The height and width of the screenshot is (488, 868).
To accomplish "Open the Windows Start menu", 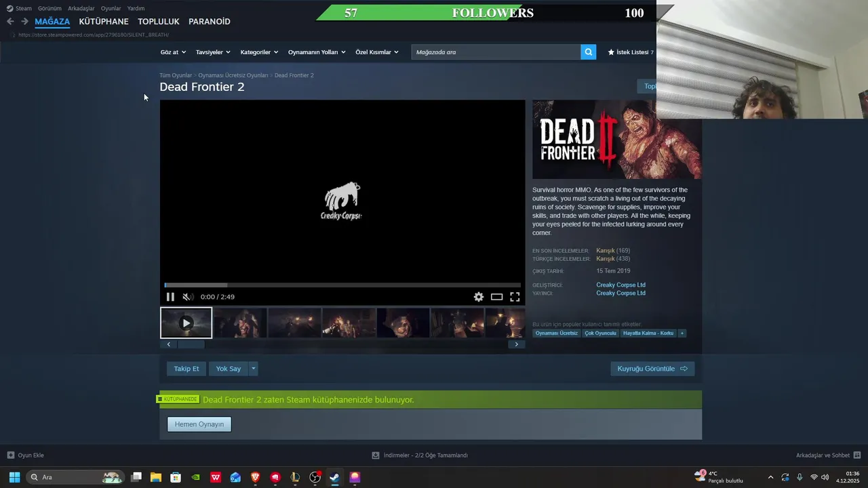I will coord(14,477).
